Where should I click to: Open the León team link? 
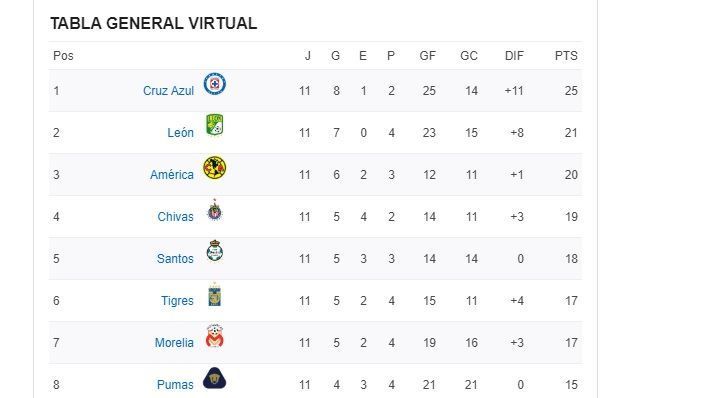180,133
